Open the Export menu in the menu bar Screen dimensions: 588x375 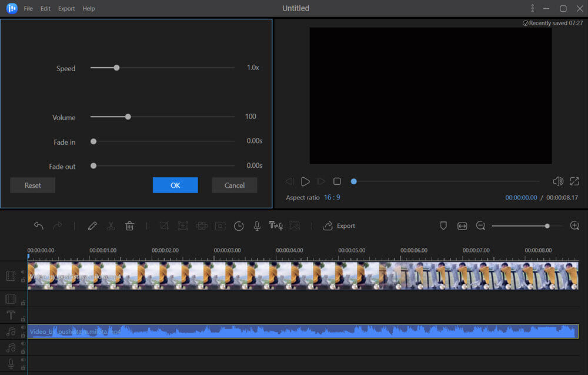(x=66, y=9)
